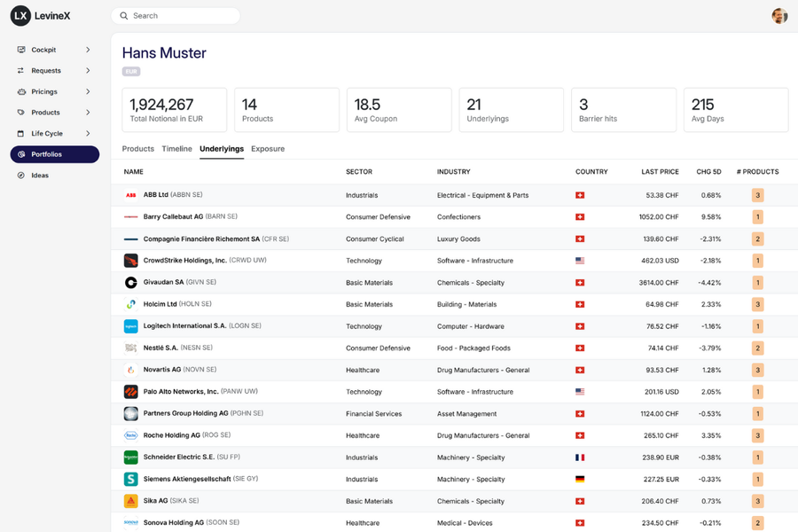Click the search magnifier icon
Viewport: 798px width, 532px height.
[x=124, y=16]
